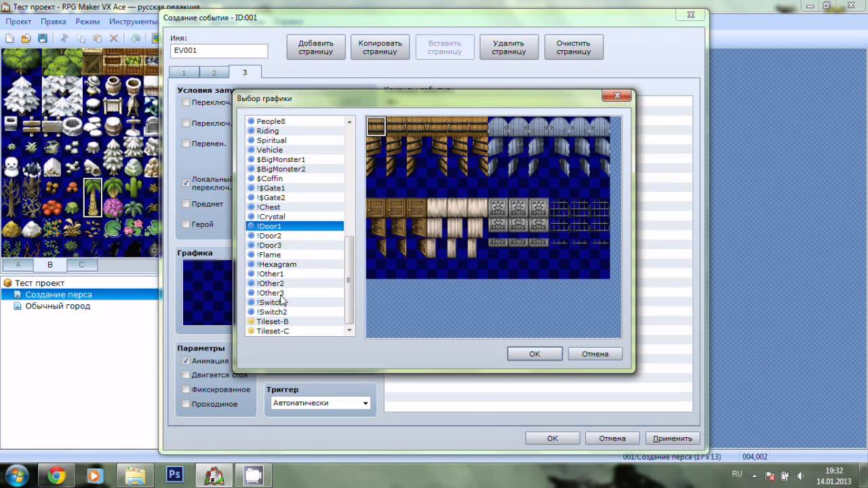Click the Open Project folder icon
The height and width of the screenshot is (488, 868).
(x=26, y=39)
